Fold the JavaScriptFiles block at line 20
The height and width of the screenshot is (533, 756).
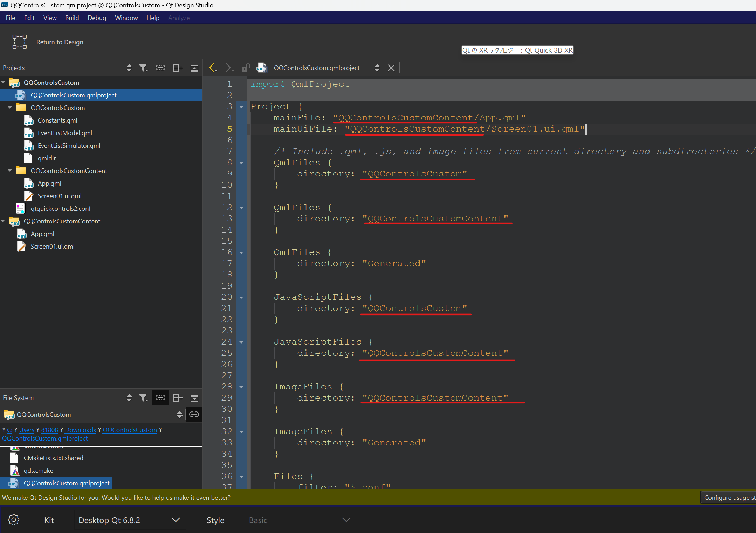(241, 297)
